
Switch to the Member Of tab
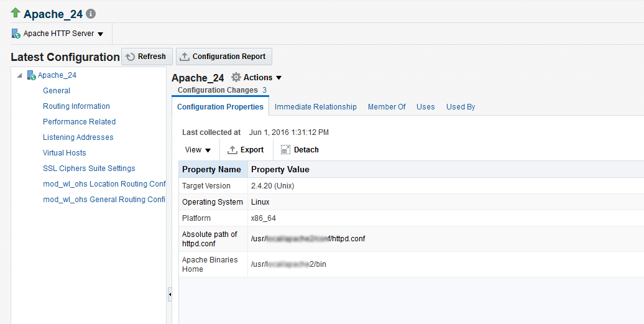pyautogui.click(x=387, y=107)
